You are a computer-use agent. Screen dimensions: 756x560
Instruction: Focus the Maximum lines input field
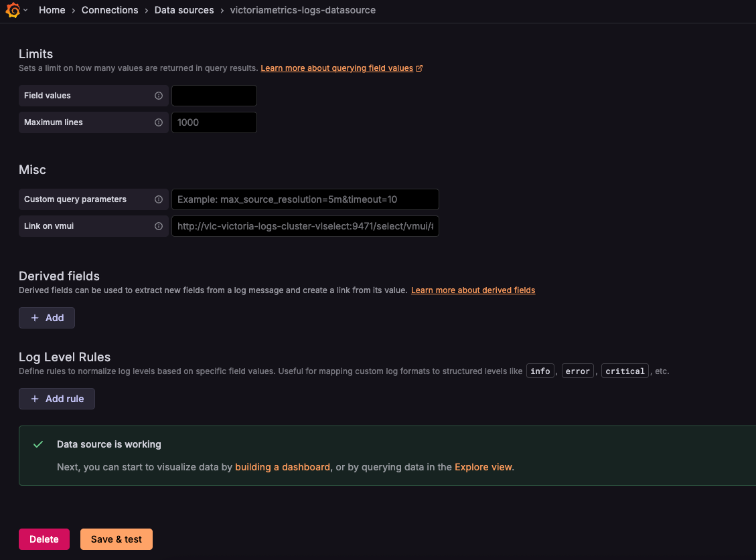coord(214,122)
